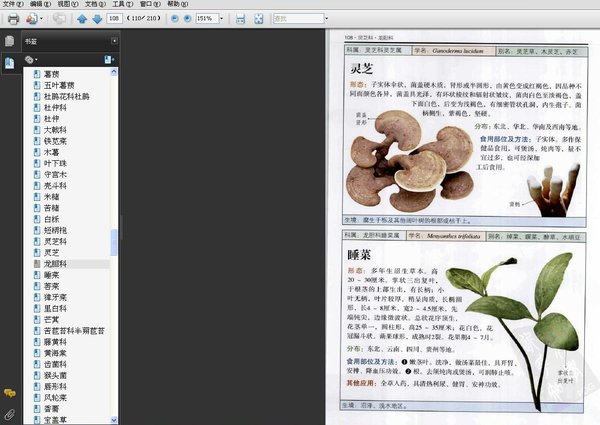Open the 窗口 menu
Image resolution: width=600 pixels, height=425 pixels.
pos(150,4)
